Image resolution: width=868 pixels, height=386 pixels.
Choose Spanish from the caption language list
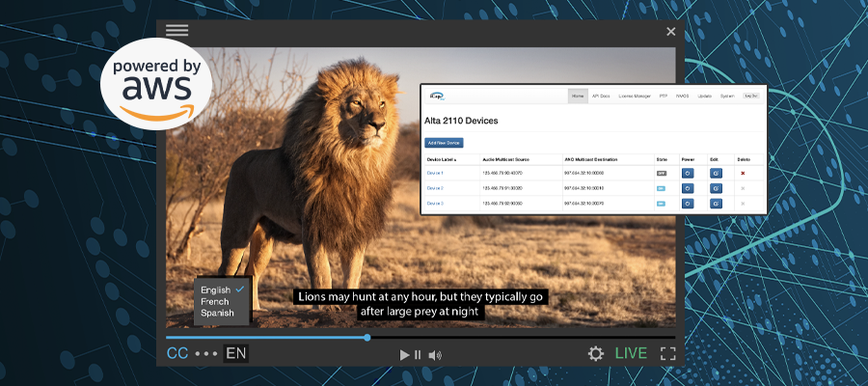coord(217,313)
